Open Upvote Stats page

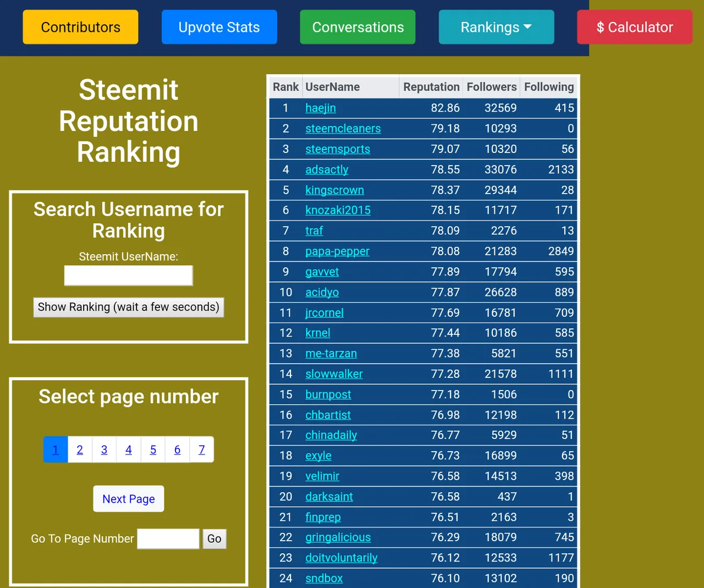click(x=219, y=27)
